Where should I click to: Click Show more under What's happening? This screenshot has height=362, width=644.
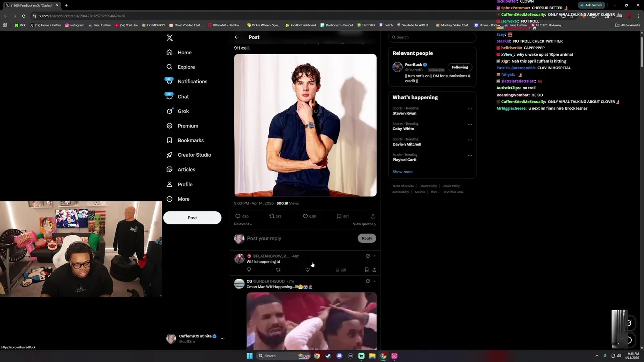[403, 172]
